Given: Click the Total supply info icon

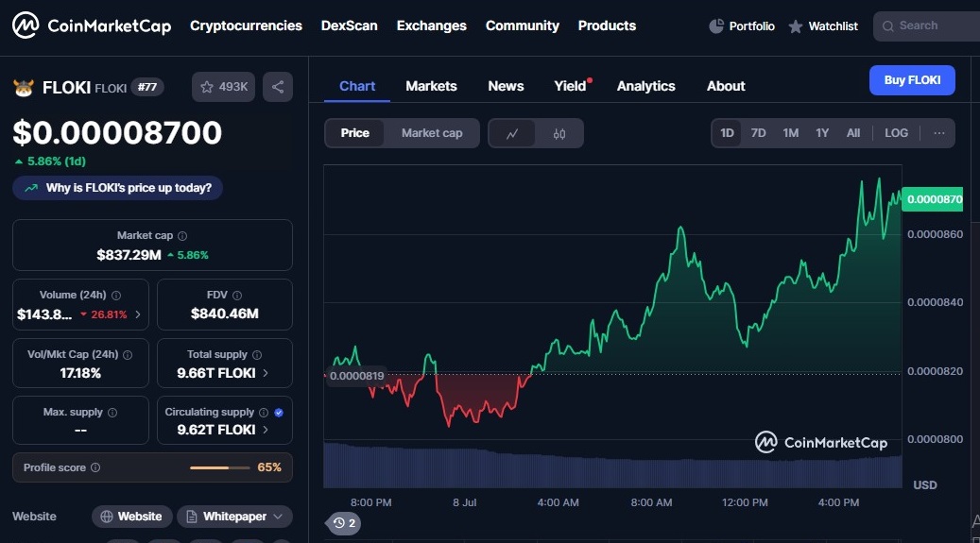Looking at the screenshot, I should (x=257, y=354).
